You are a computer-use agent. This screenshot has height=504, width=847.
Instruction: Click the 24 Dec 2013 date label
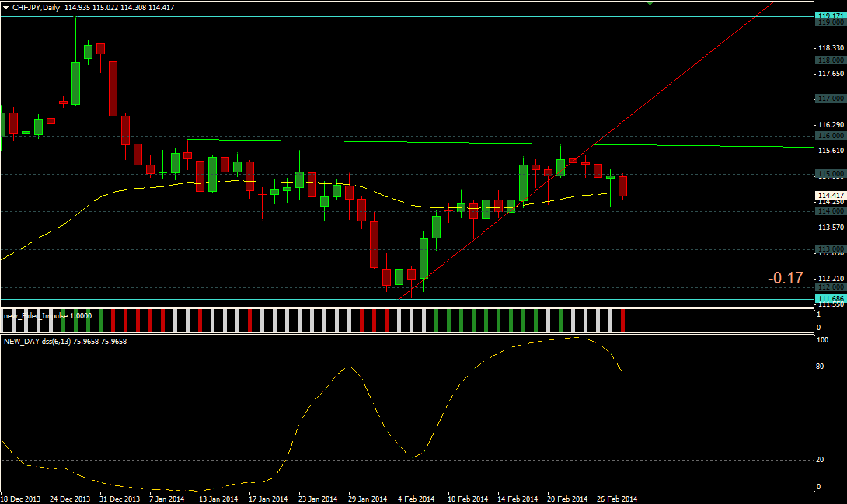point(70,499)
